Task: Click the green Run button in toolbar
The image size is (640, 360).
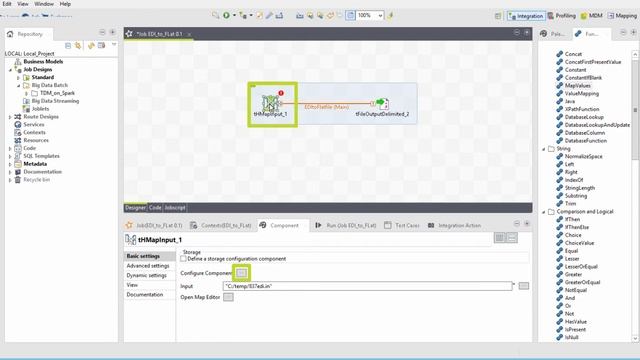Action: [226, 16]
